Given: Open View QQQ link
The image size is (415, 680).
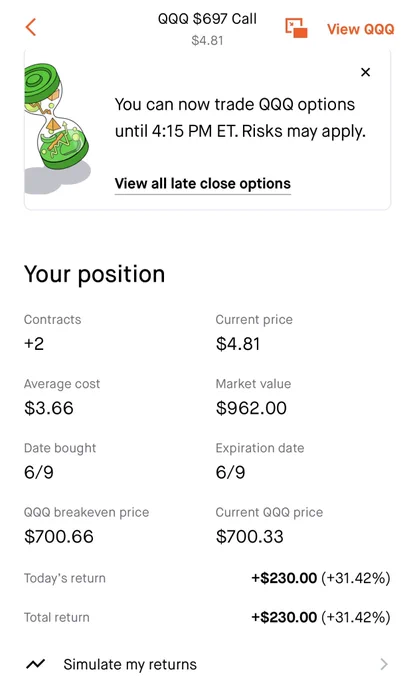Looking at the screenshot, I should pyautogui.click(x=360, y=29).
